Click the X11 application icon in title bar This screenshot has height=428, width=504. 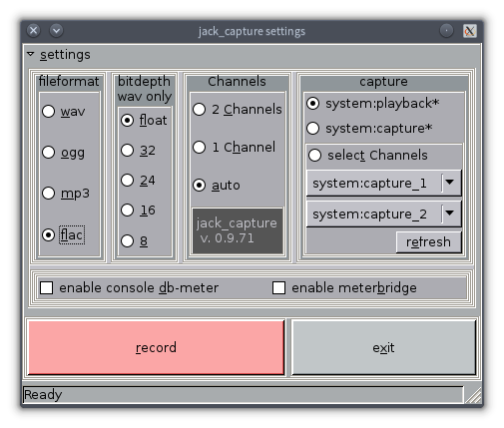[469, 31]
